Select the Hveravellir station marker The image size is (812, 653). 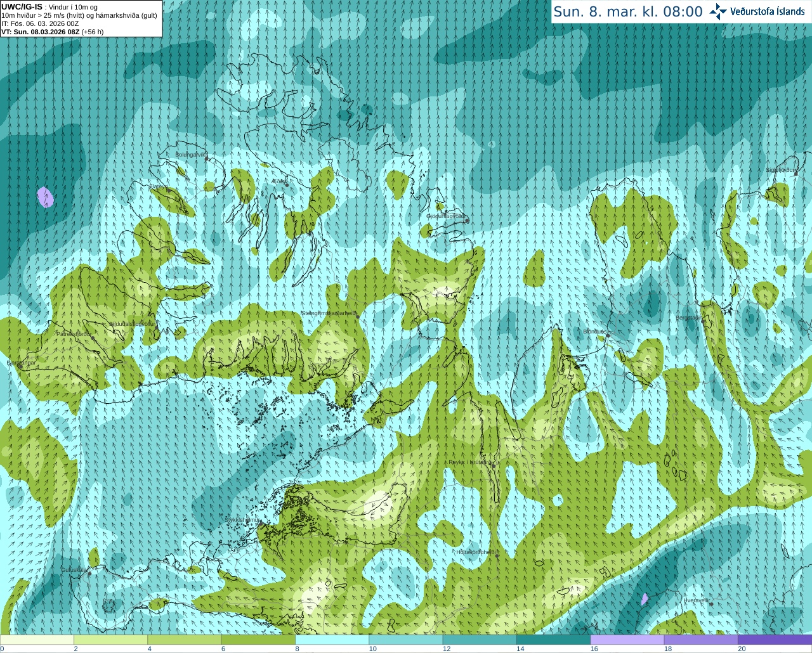click(x=712, y=604)
